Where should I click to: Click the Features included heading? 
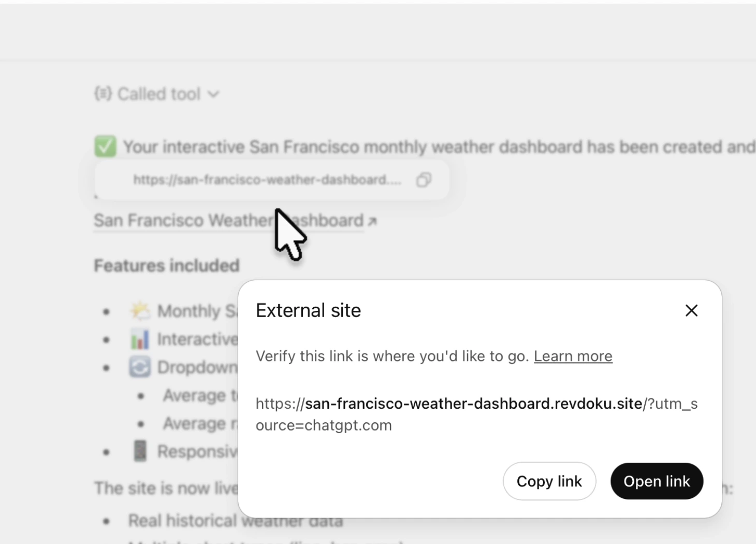click(x=167, y=266)
